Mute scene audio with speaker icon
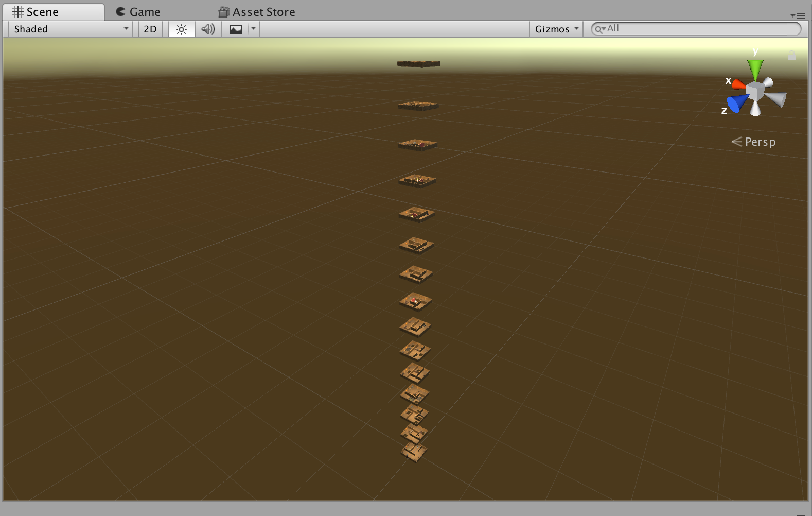The height and width of the screenshot is (516, 812). click(208, 29)
